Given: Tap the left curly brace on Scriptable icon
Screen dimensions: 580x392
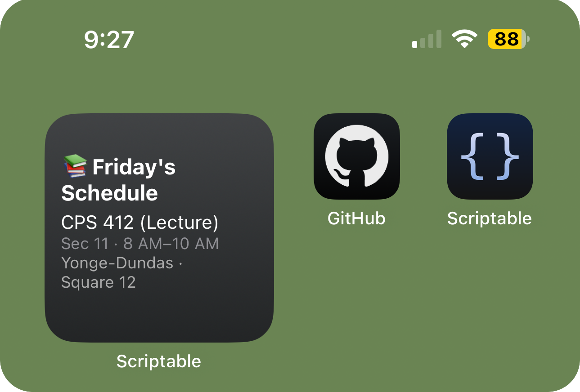Looking at the screenshot, I should (x=471, y=156).
